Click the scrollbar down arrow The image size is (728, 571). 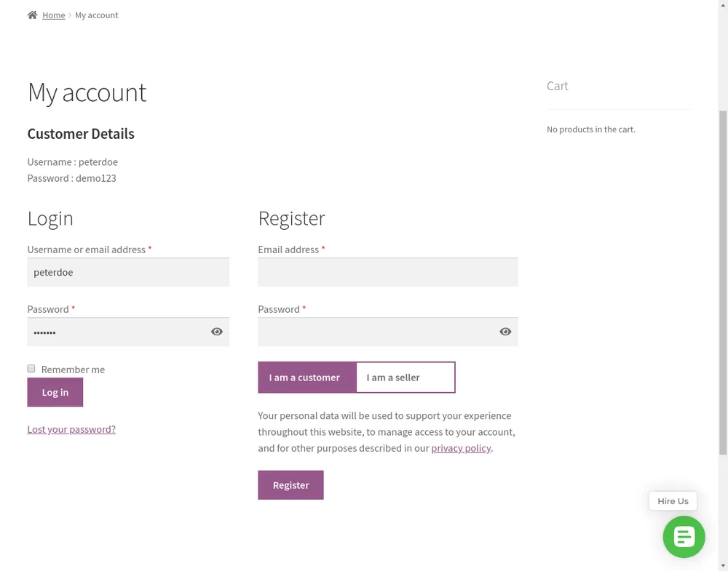point(723,566)
